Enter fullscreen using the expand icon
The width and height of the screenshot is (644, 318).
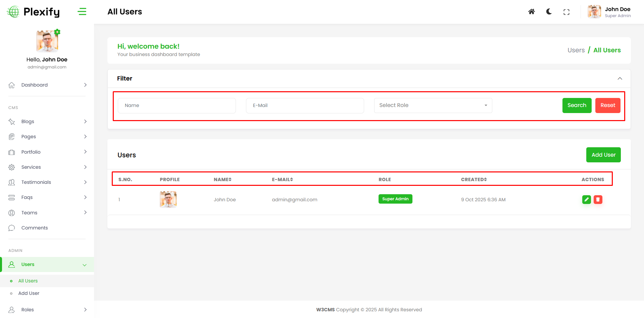tap(566, 12)
